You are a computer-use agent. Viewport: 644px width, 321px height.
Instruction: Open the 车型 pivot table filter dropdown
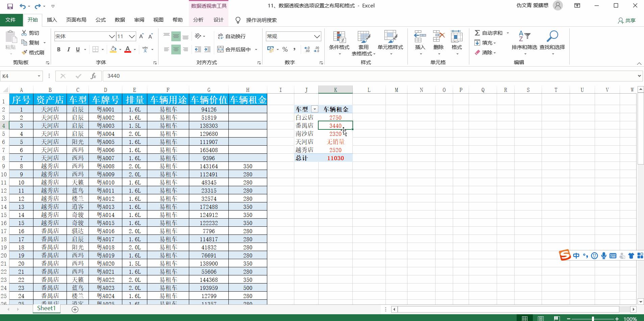pos(315,109)
